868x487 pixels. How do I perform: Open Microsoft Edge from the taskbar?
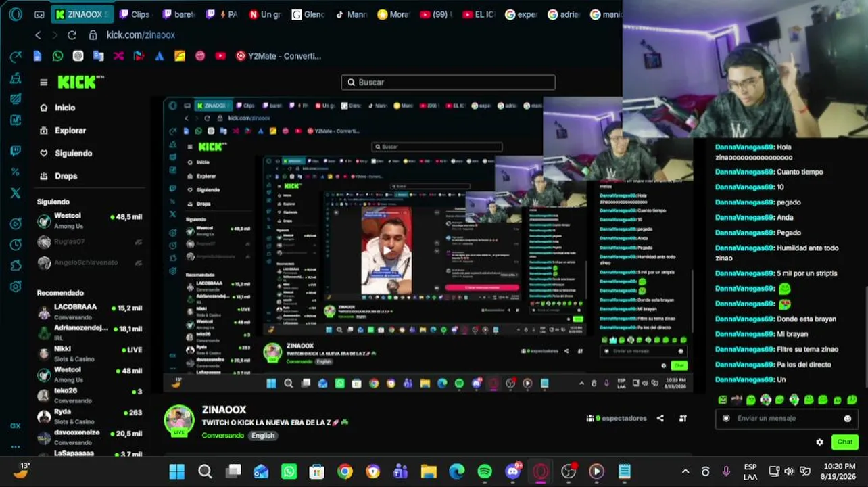tap(457, 471)
